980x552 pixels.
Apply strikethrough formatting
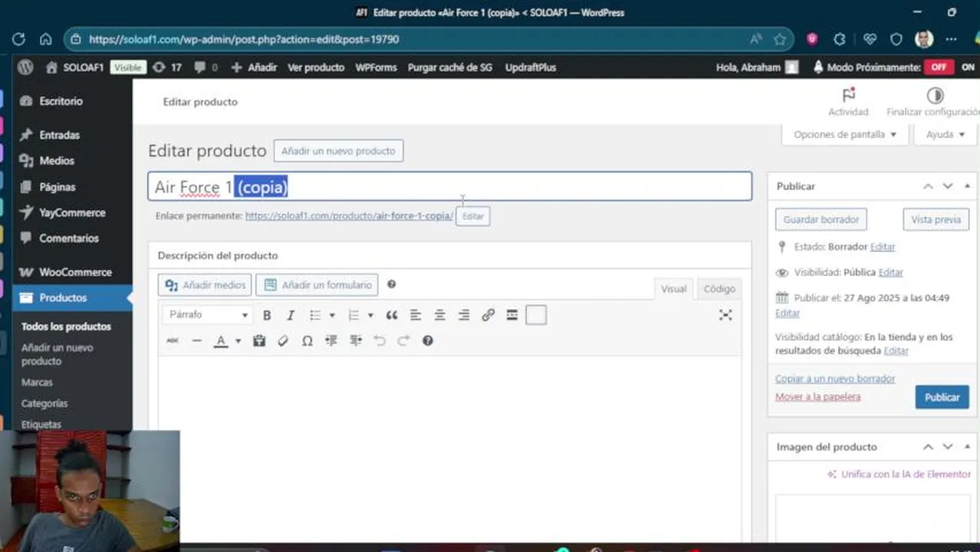[173, 340]
